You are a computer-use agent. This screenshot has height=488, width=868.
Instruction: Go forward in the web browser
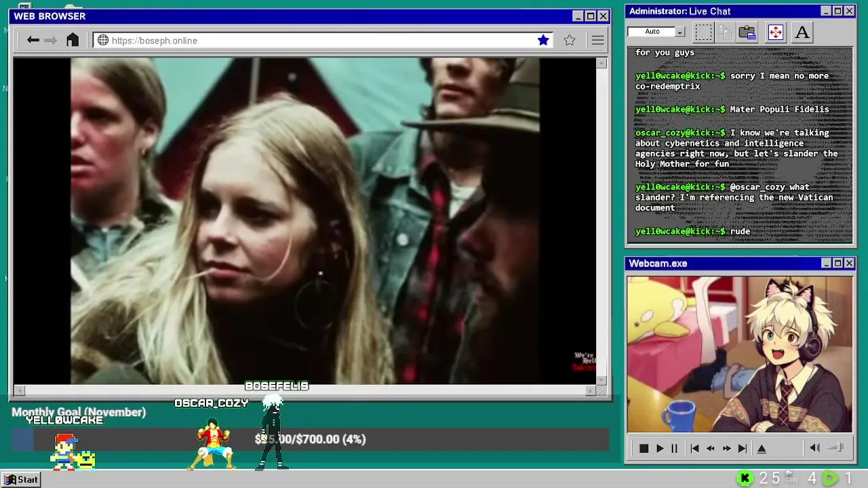click(51, 41)
